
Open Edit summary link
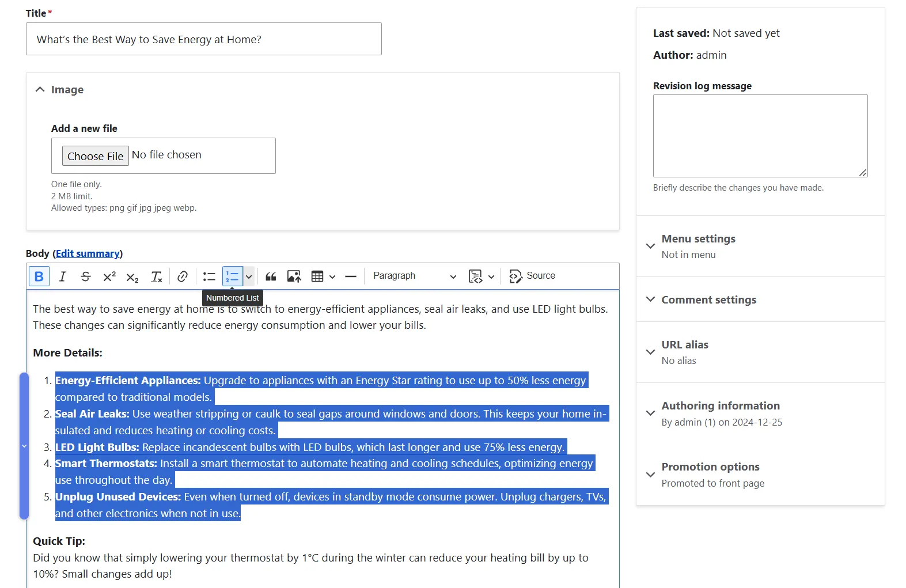point(88,253)
